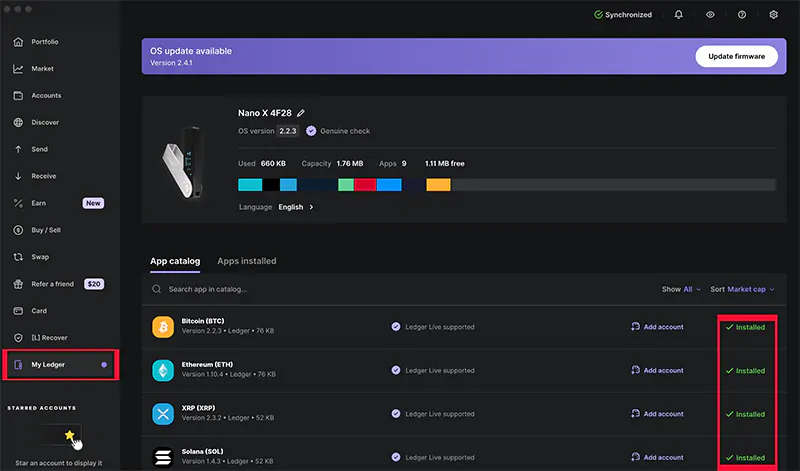This screenshot has height=471, width=800.
Task: Toggle the eye icon to hide balances
Action: click(x=710, y=15)
